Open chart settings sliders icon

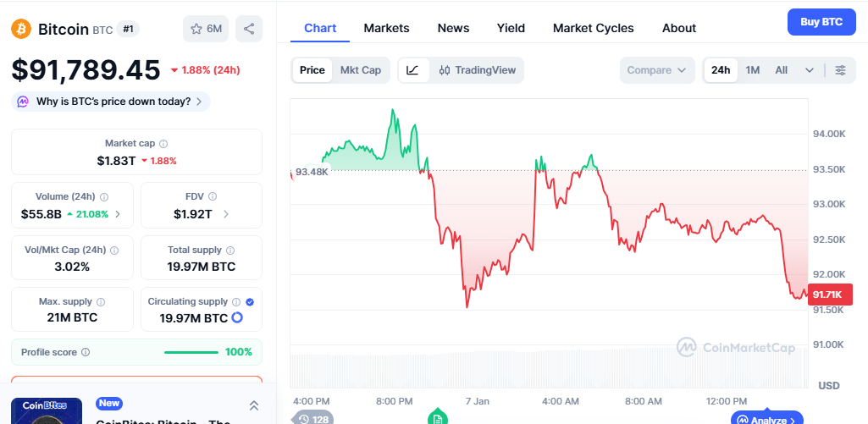click(x=840, y=70)
